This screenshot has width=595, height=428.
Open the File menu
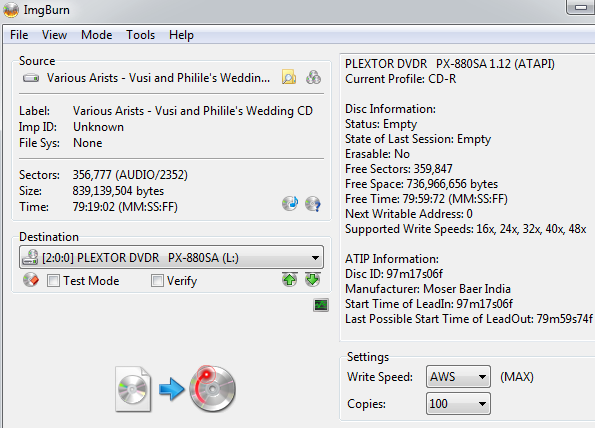coord(19,35)
